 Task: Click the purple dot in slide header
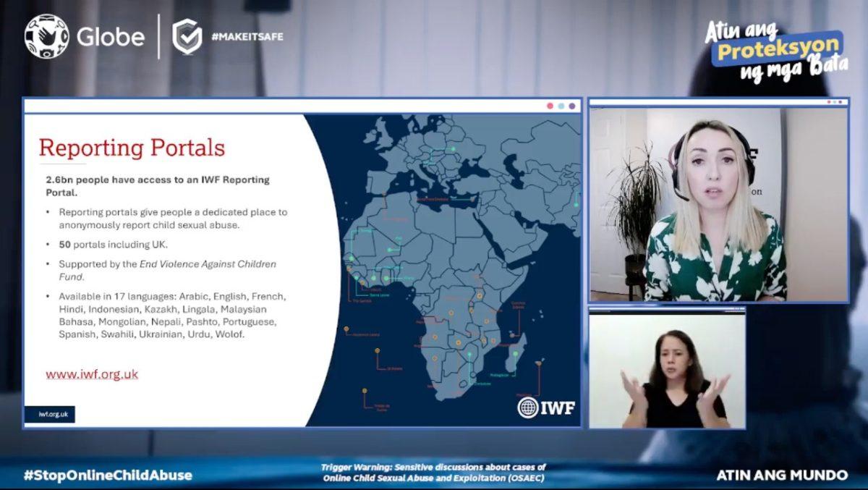(x=572, y=106)
